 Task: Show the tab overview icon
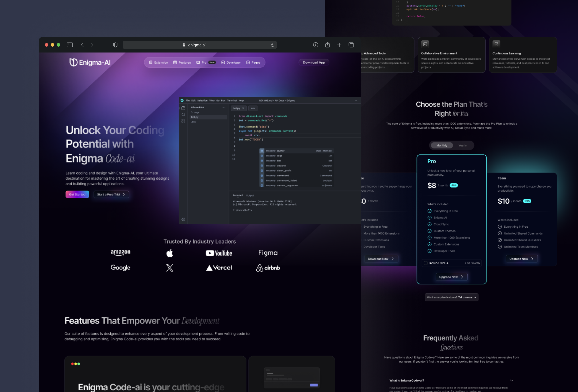click(x=351, y=45)
